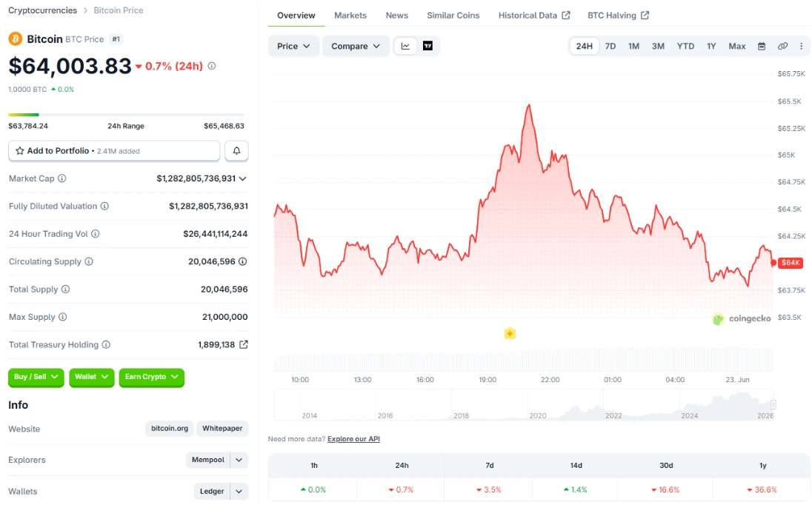The width and height of the screenshot is (812, 505).
Task: Select the 1Y time range
Action: pyautogui.click(x=711, y=46)
